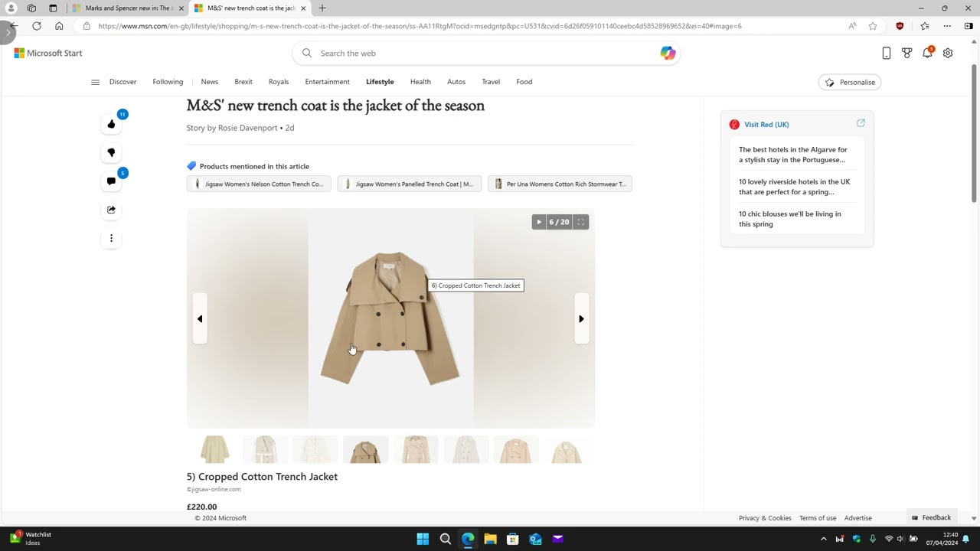
Task: Go to browser home page
Action: pos(59,26)
